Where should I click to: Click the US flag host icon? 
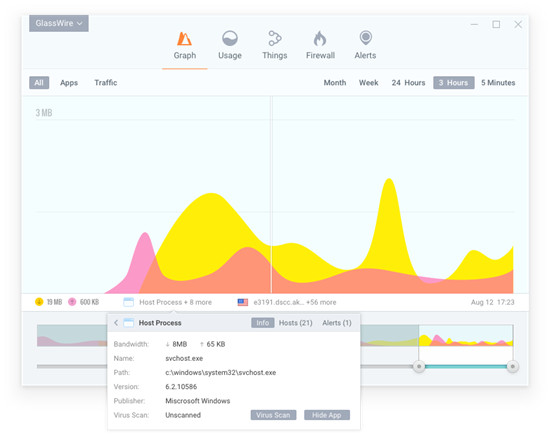pos(243,302)
